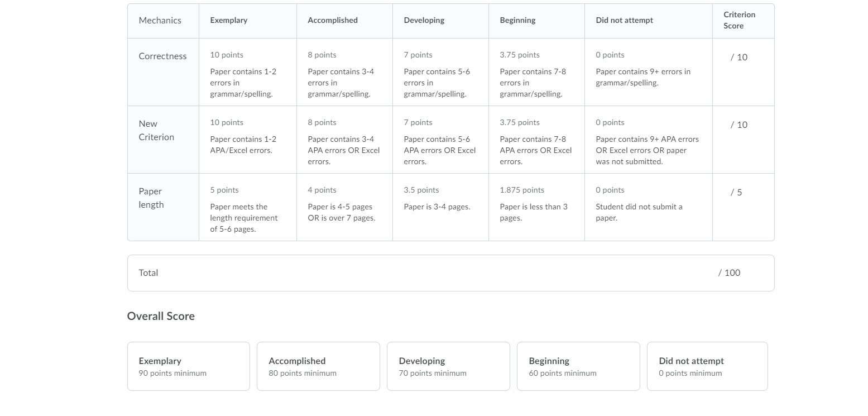Click the Paper length criterion score
This screenshot has width=868, height=416.
click(736, 192)
